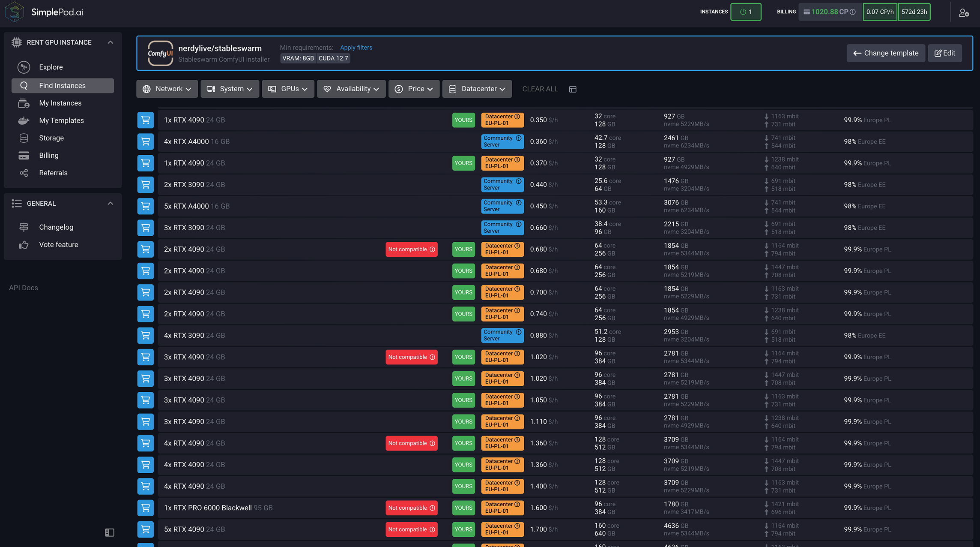The width and height of the screenshot is (980, 547).
Task: Click the ComfyUI template thumbnail
Action: pyautogui.click(x=160, y=53)
